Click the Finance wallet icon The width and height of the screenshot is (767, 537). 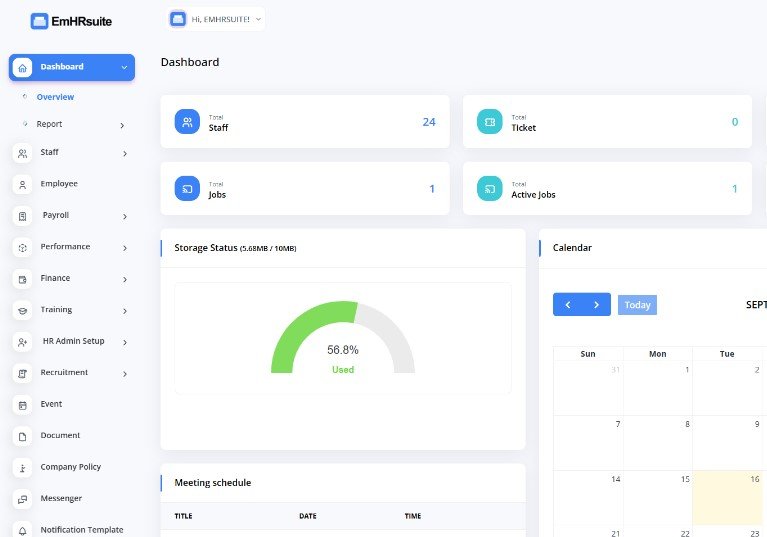click(23, 279)
